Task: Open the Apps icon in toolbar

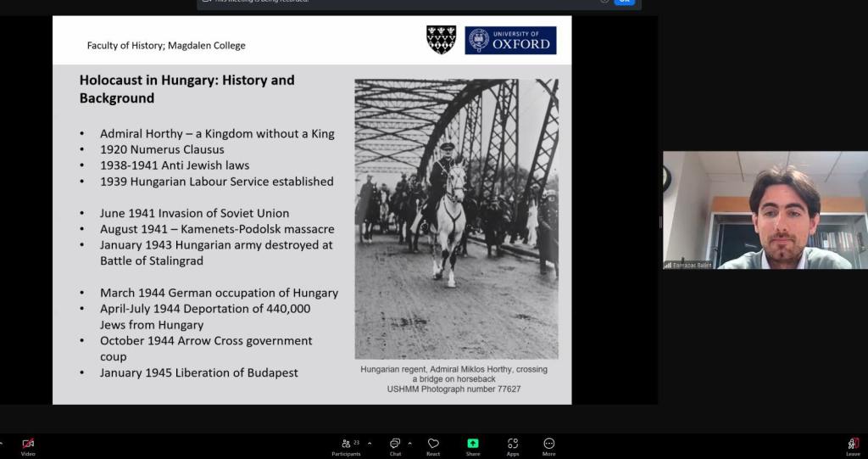Action: [513, 444]
